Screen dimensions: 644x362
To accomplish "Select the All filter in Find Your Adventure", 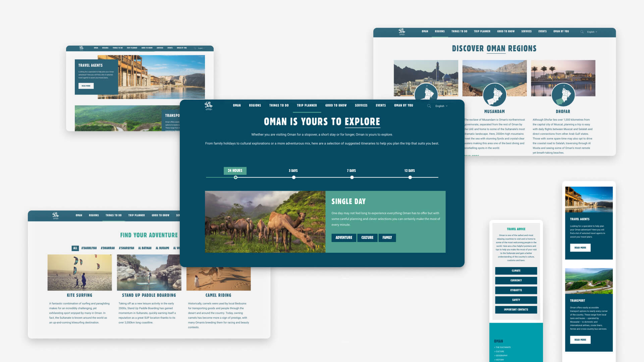I will pyautogui.click(x=75, y=248).
